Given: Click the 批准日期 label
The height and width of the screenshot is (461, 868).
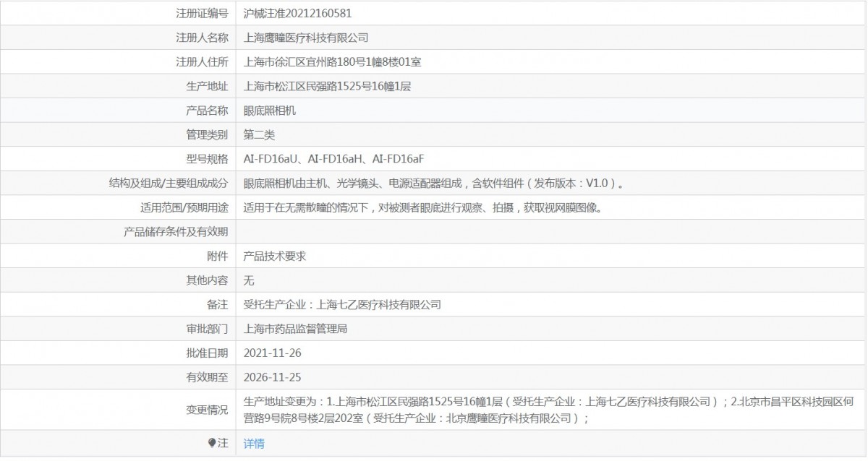Looking at the screenshot, I should pos(207,353).
